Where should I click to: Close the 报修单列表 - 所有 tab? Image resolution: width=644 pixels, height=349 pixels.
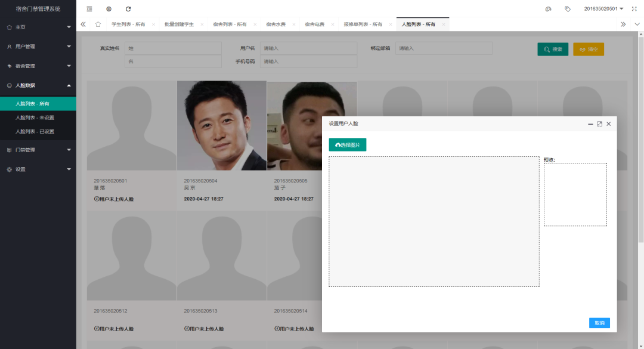[x=391, y=24]
